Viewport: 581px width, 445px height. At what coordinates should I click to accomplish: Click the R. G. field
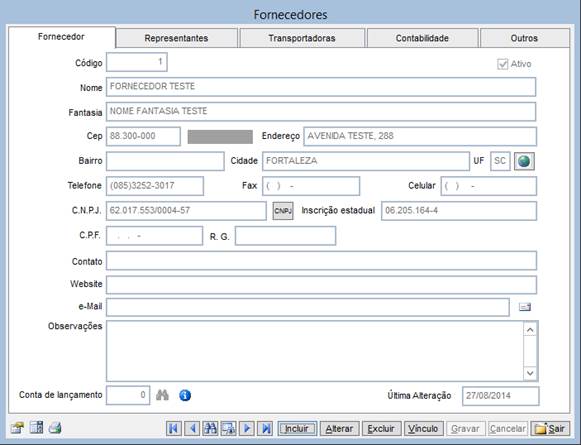[285, 236]
